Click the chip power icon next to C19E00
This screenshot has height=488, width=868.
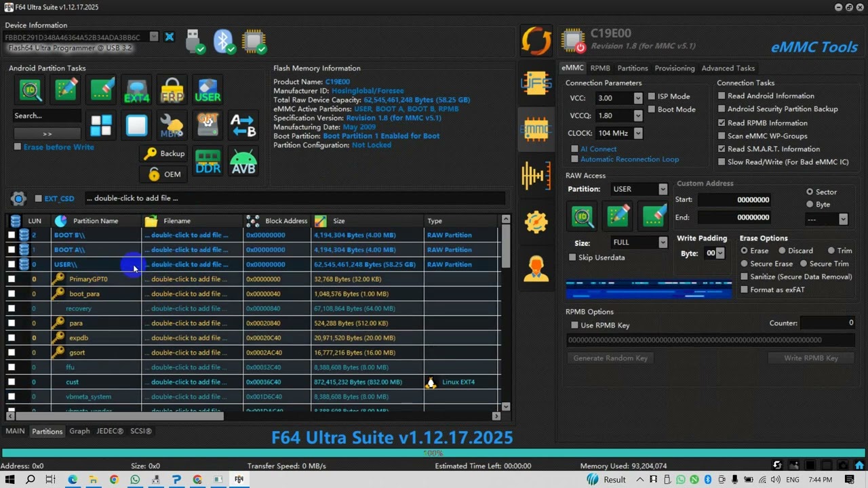click(574, 41)
